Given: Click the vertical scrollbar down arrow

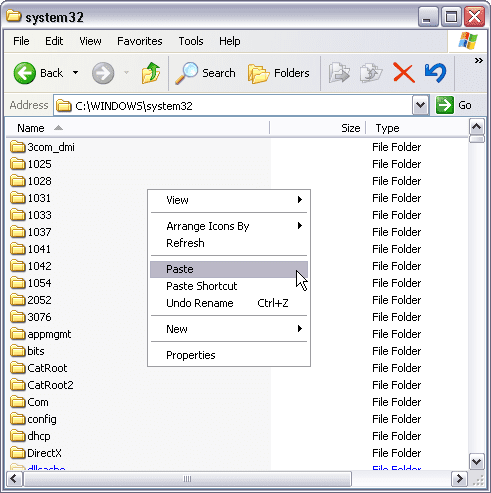Looking at the screenshot, I should (477, 462).
